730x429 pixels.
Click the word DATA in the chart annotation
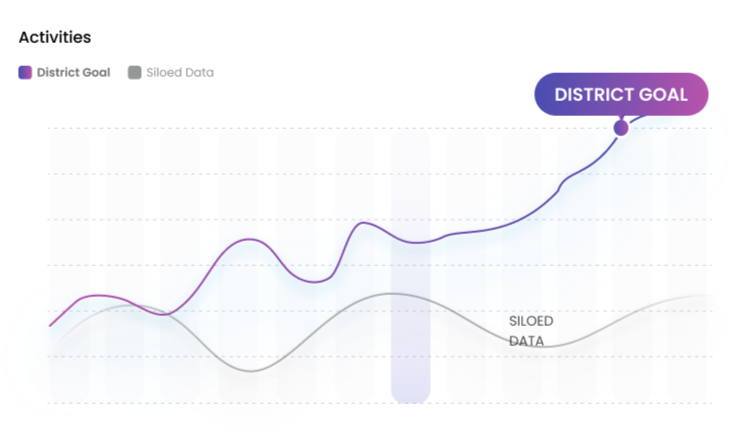526,341
